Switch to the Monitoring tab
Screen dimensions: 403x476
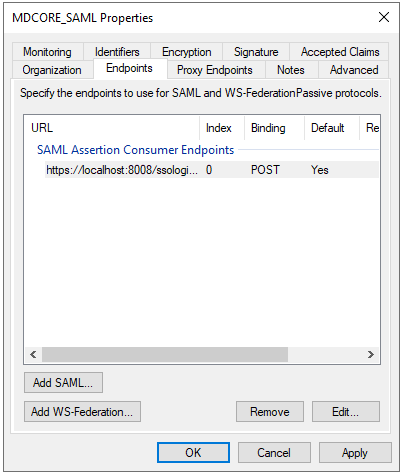tap(47, 52)
